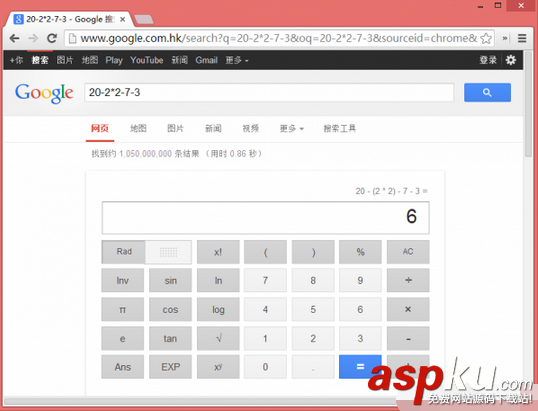Switch to the 新闻 results tab

tap(213, 128)
